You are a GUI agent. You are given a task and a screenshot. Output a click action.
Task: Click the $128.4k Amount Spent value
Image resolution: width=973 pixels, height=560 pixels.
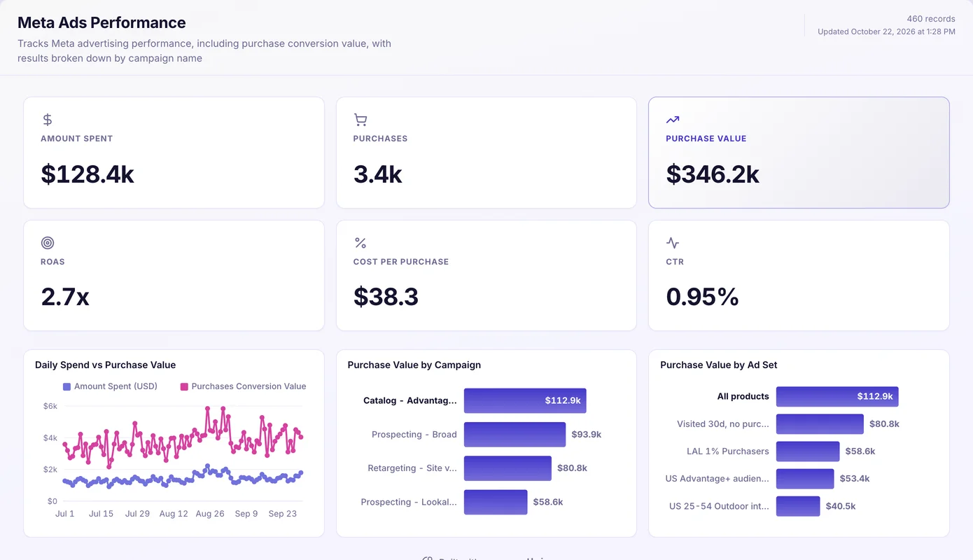point(87,174)
